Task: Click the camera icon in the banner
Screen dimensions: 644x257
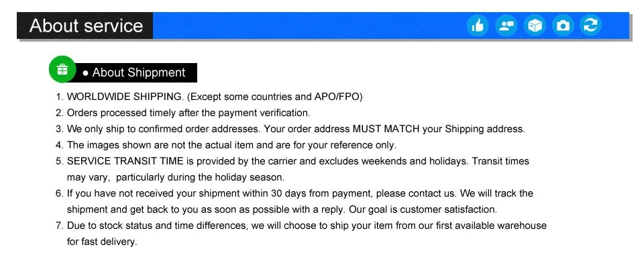Action: (563, 26)
